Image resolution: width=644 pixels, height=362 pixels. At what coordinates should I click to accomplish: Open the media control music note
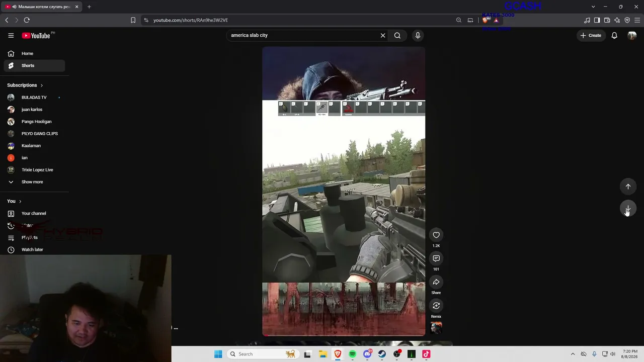(587, 20)
